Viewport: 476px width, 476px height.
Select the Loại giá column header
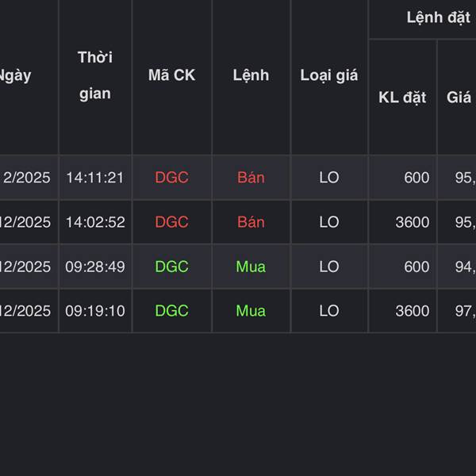329,75
